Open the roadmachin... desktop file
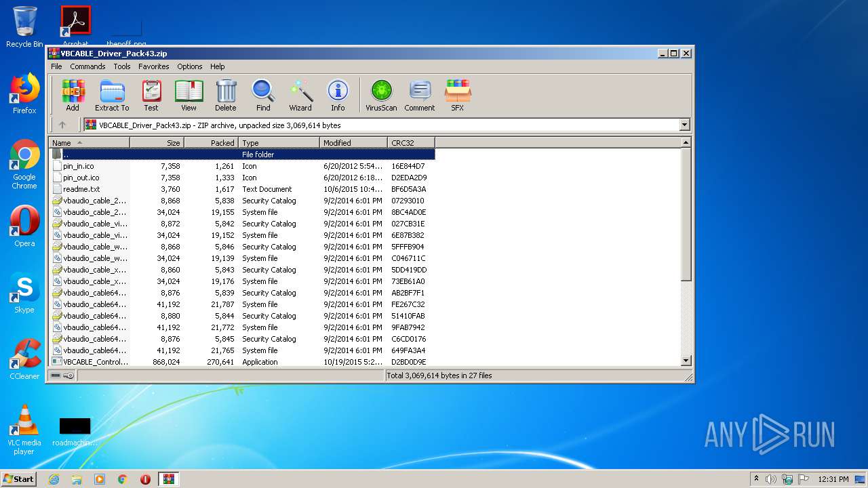Viewport: 868px width, 488px height. (75, 432)
